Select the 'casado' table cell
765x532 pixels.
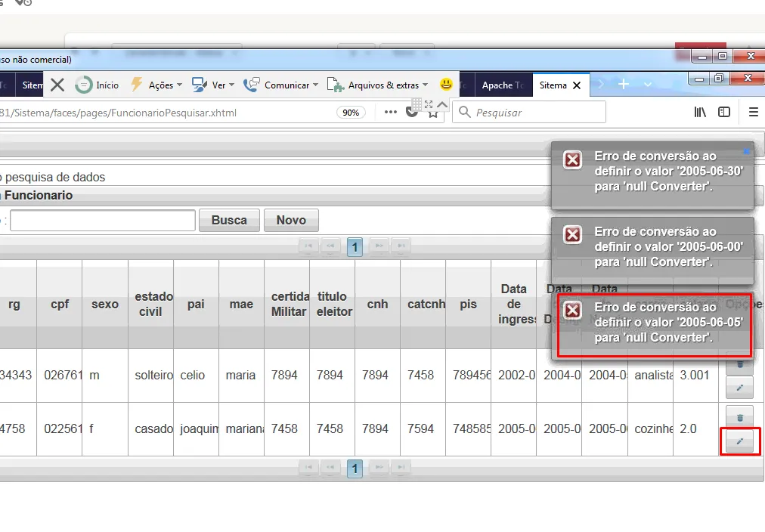150,429
